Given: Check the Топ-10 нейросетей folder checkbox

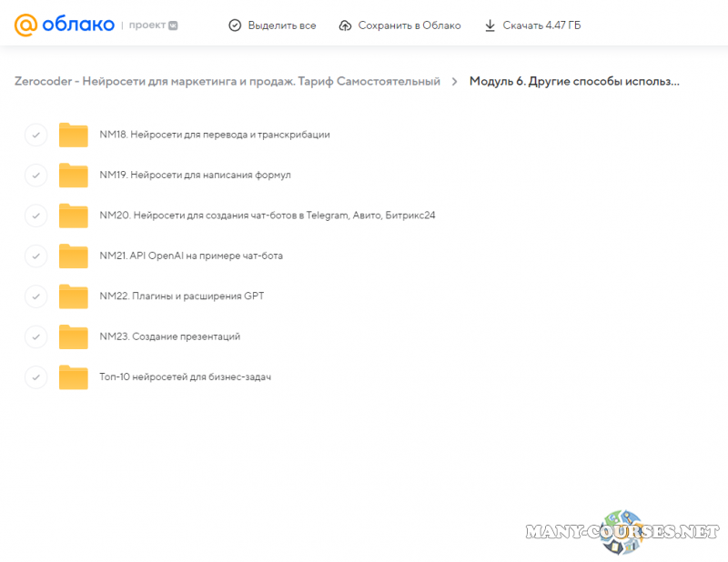Looking at the screenshot, I should click(x=35, y=376).
